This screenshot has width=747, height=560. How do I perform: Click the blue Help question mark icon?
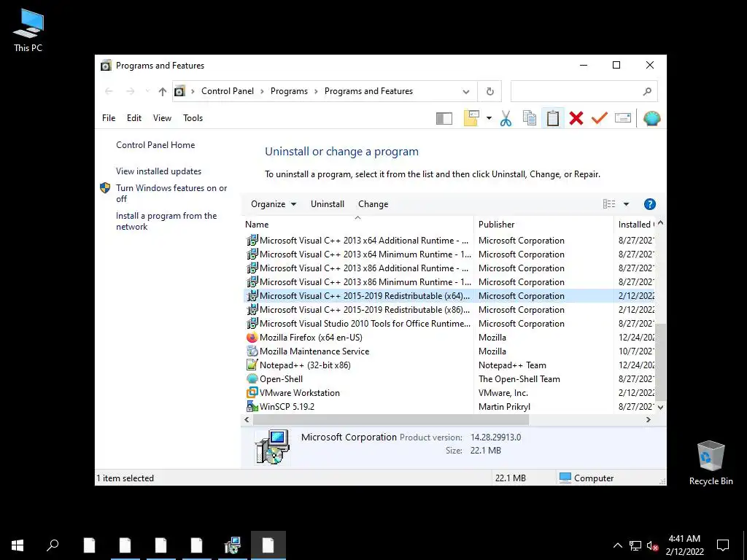pos(649,204)
